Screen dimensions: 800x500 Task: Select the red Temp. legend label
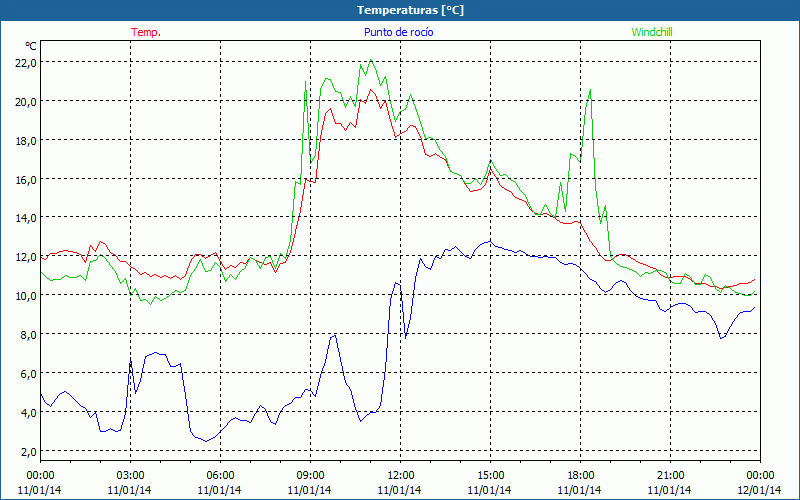(146, 32)
